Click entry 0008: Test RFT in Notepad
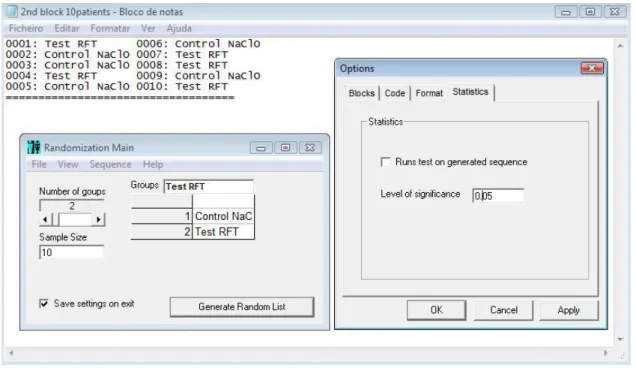 182,65
